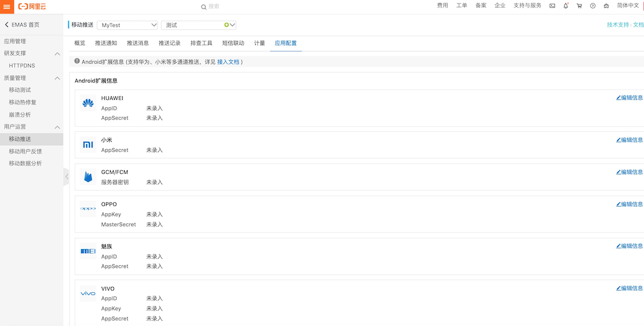Screen dimensions: 644x326
Task: Open the 测试 environment dropdown
Action: coord(199,25)
